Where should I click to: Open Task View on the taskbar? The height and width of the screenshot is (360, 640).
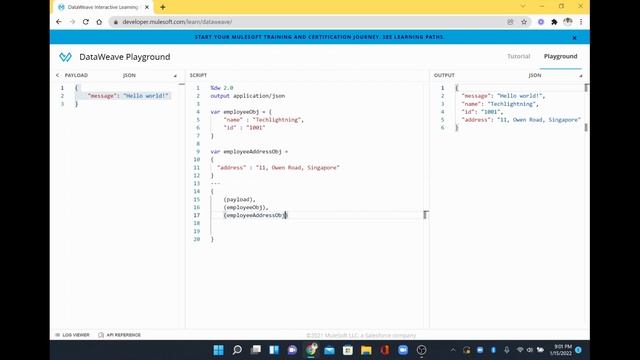click(256, 350)
